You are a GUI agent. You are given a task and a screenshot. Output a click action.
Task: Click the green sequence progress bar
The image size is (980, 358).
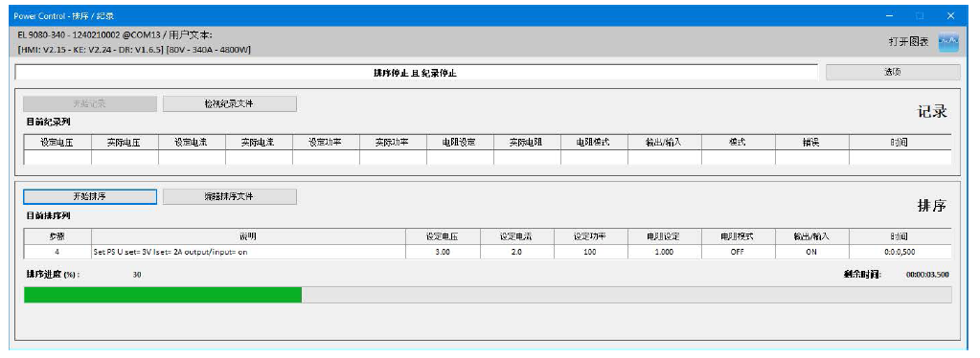coord(163,295)
